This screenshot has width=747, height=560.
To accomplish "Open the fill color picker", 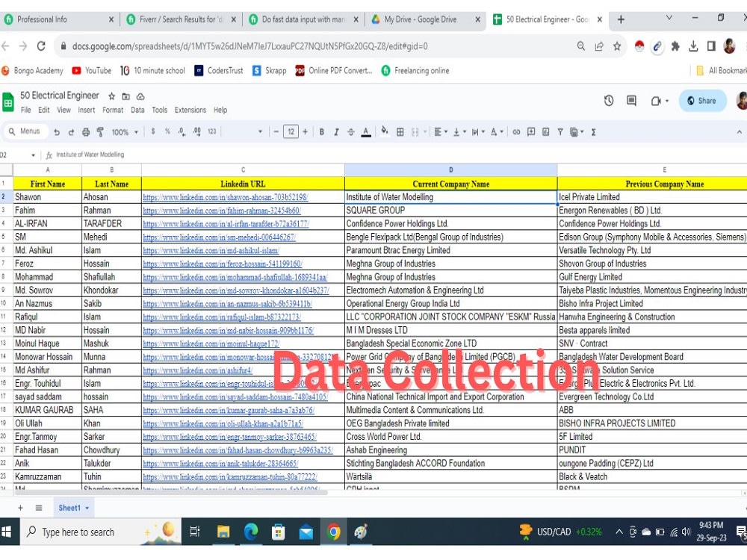I will pos(385,131).
